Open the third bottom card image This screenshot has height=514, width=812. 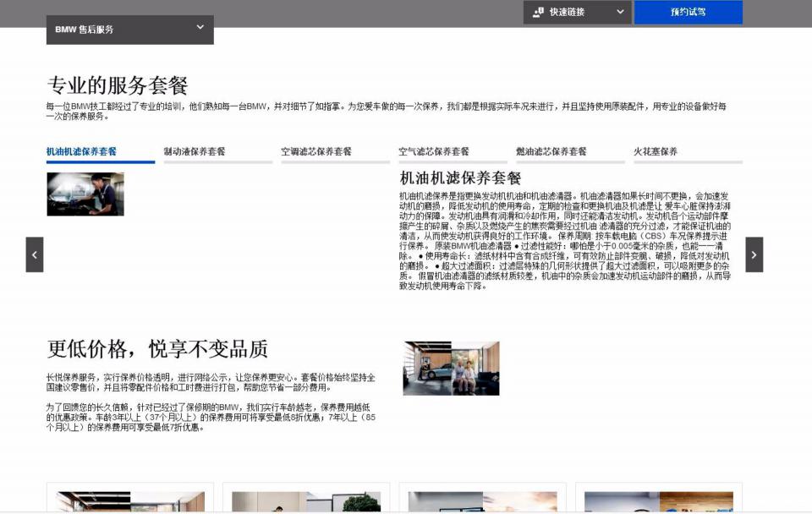(x=483, y=501)
